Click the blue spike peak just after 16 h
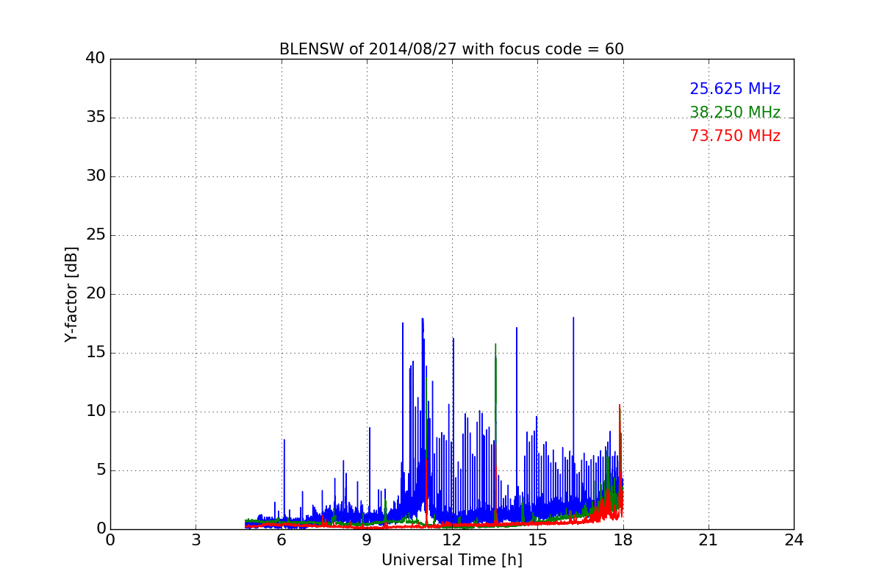Image resolution: width=882 pixels, height=588 pixels. 573,318
